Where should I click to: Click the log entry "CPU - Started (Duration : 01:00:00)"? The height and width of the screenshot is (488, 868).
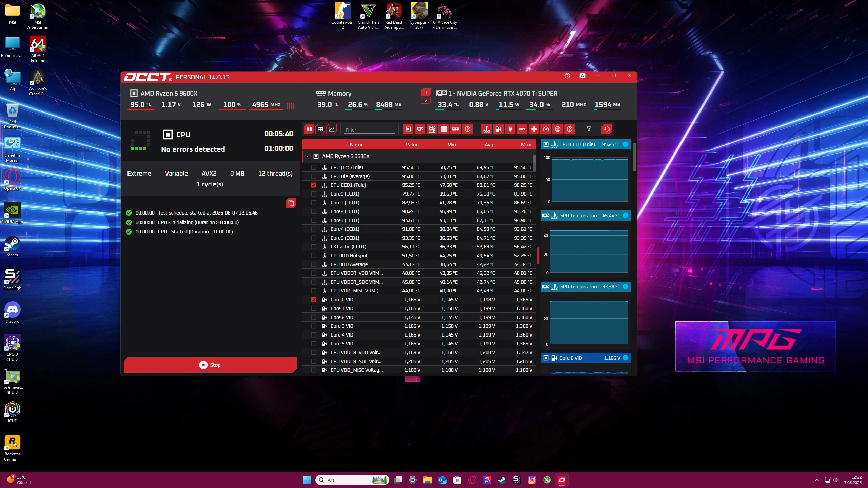coord(195,232)
